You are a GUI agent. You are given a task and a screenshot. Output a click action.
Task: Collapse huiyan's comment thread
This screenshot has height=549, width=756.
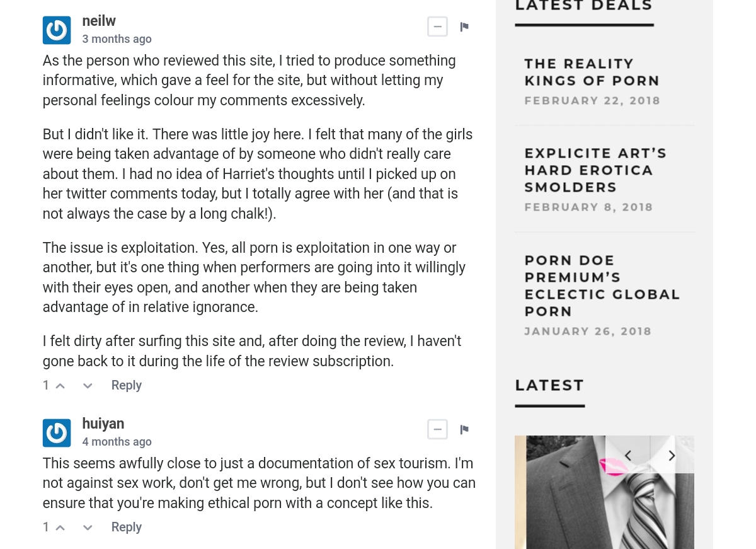(437, 430)
